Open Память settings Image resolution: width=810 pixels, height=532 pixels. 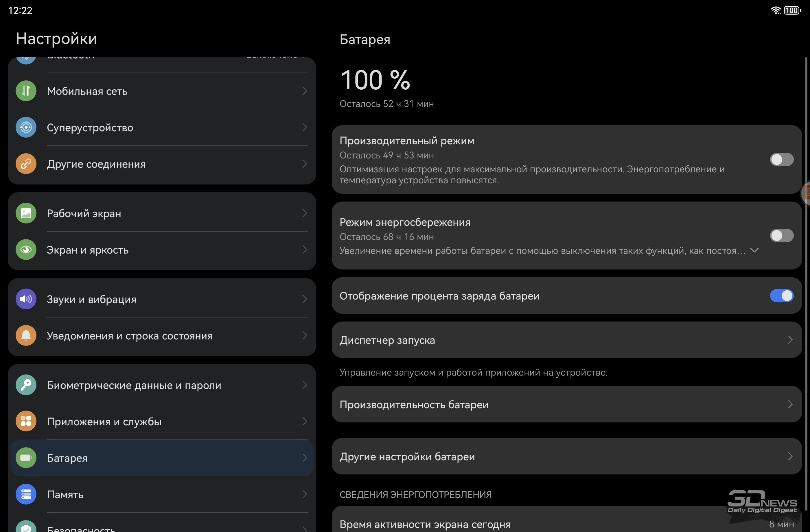pyautogui.click(x=162, y=494)
